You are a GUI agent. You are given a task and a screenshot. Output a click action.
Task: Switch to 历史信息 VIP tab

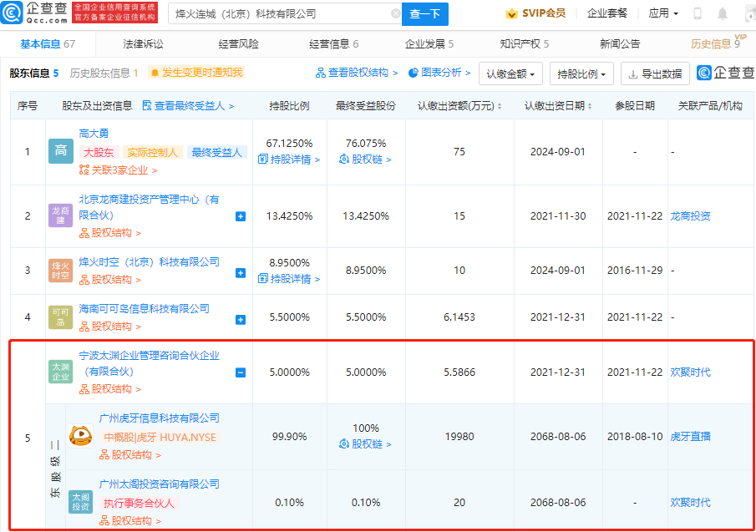click(718, 43)
